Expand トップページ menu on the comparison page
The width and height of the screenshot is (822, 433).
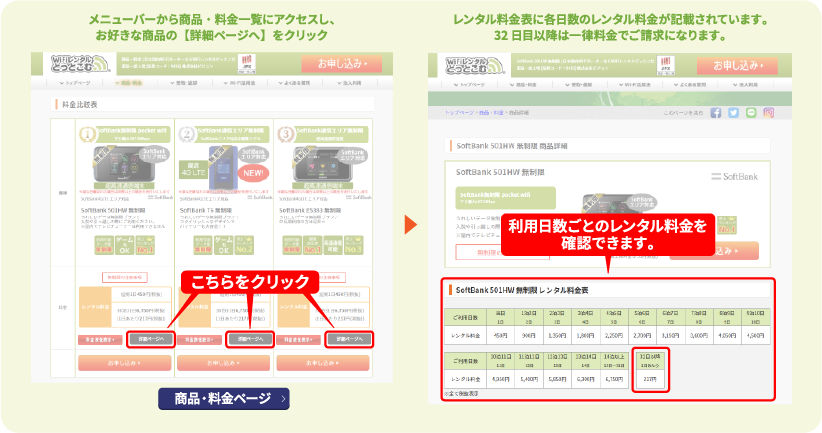click(x=75, y=83)
